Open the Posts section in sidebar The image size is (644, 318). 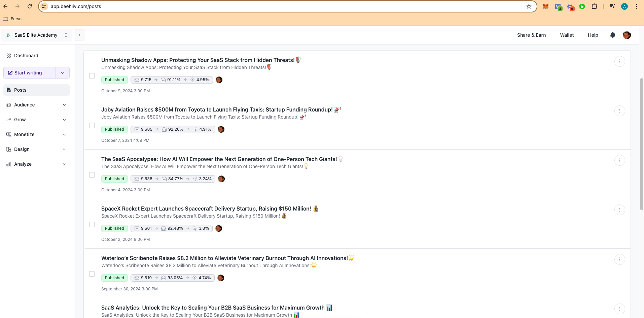[x=36, y=90]
